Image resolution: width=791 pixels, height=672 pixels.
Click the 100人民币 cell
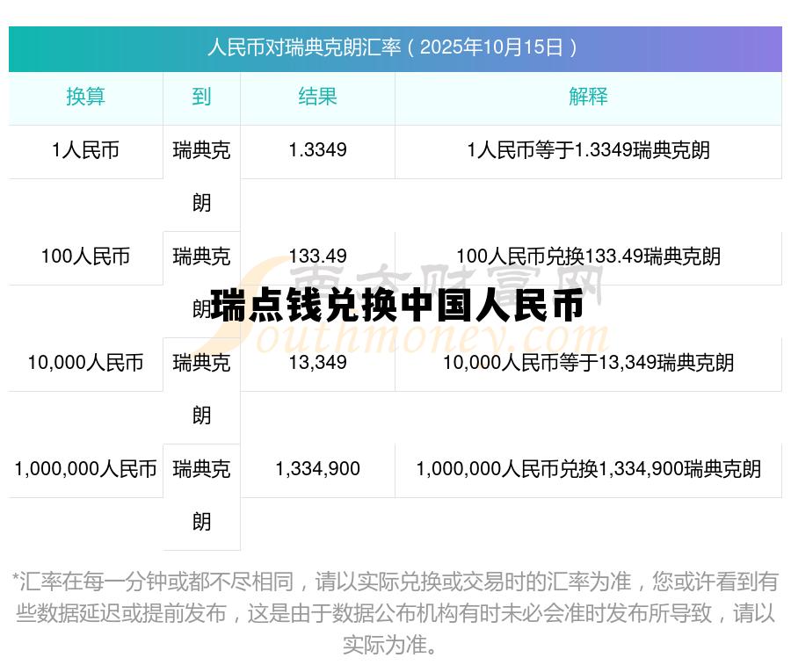pyautogui.click(x=84, y=257)
